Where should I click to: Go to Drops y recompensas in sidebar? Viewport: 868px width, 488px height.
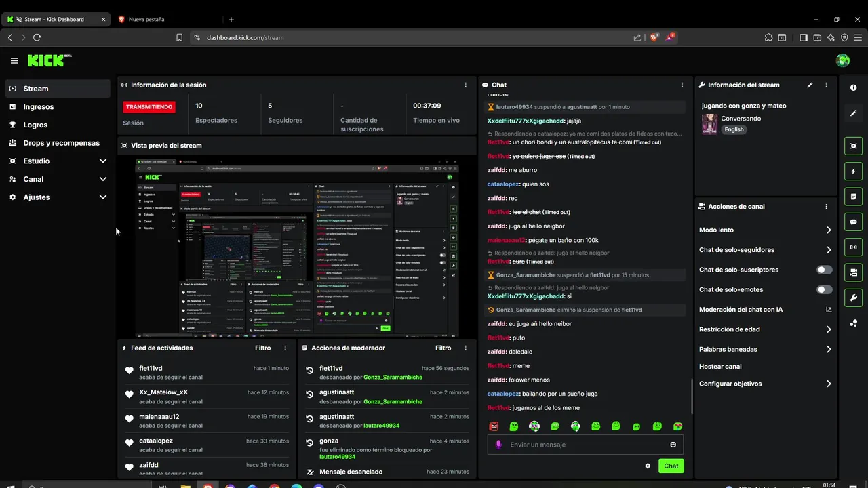58,143
